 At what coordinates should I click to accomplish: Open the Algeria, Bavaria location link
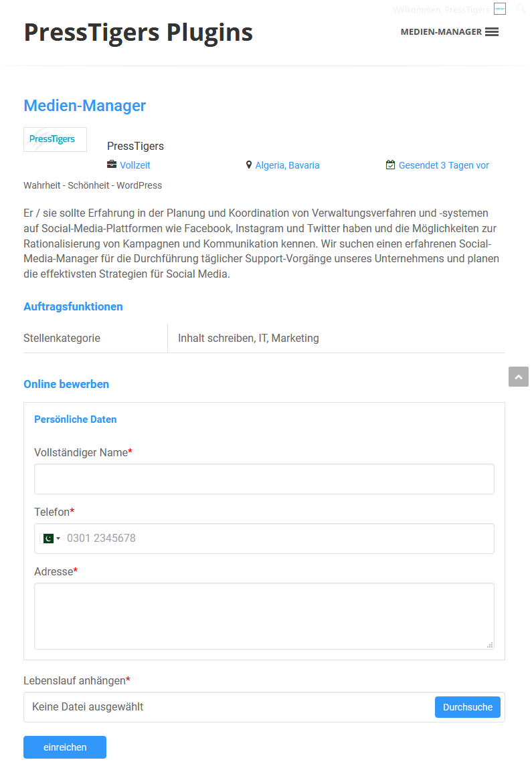coord(287,165)
